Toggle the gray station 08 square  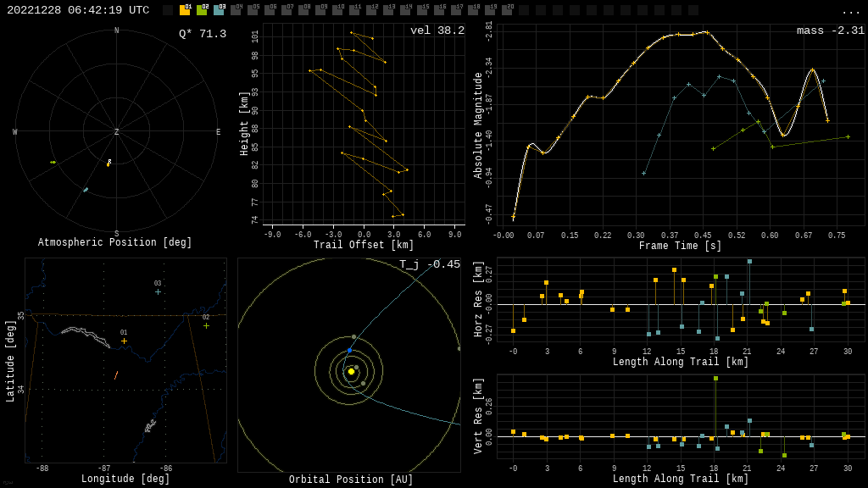point(303,10)
